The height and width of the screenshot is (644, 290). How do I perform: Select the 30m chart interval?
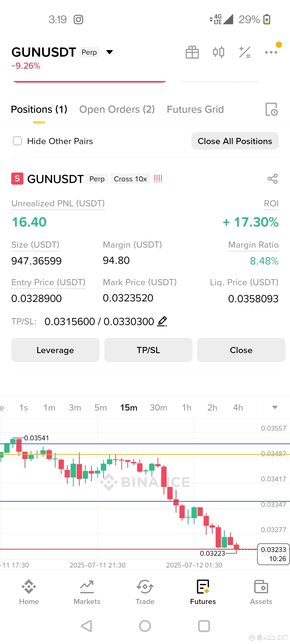[x=158, y=408]
